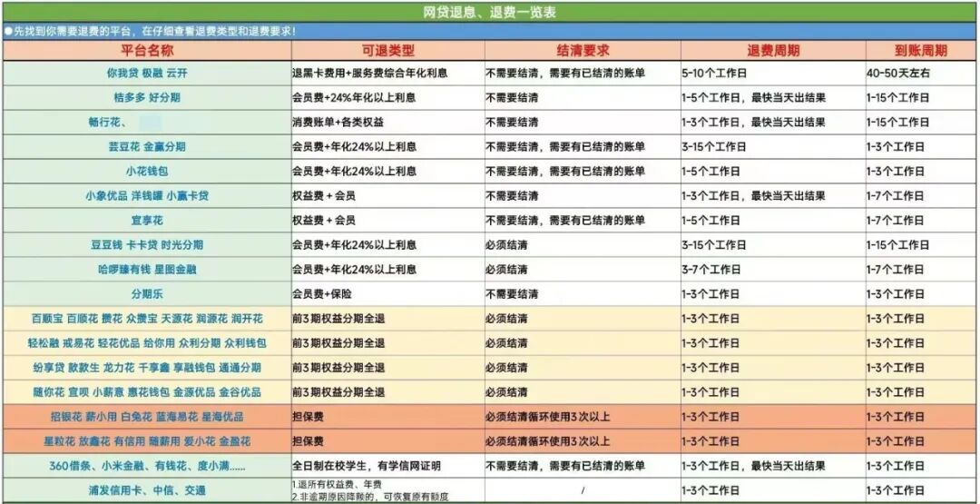The height and width of the screenshot is (504, 980).
Task: Click the platform cell '浦发信用卡、中信、交通'
Action: coord(147,491)
